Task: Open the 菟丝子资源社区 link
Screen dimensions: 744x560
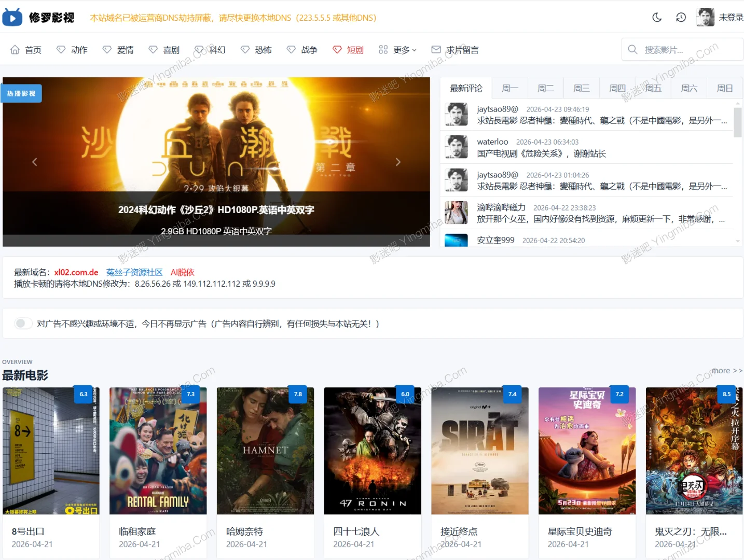Action: (134, 272)
